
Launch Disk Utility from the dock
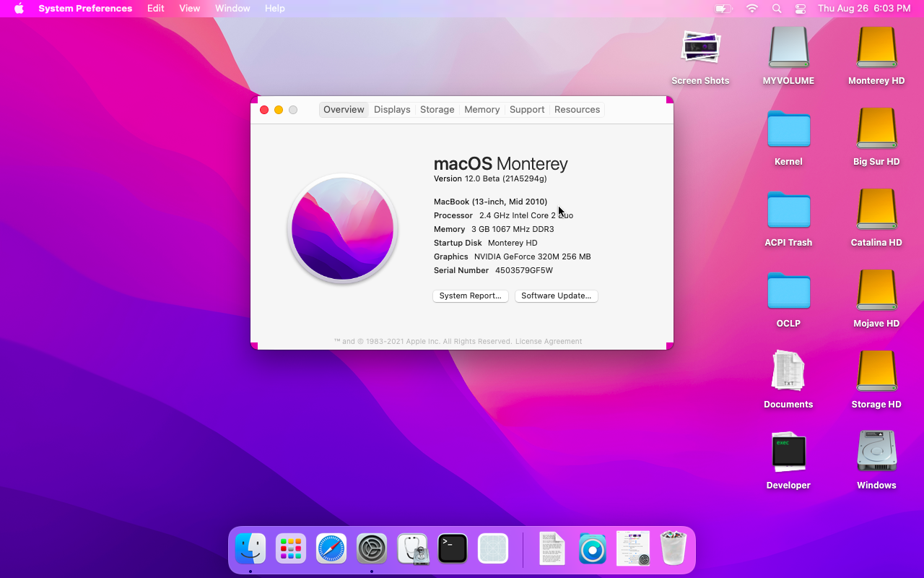pos(413,549)
